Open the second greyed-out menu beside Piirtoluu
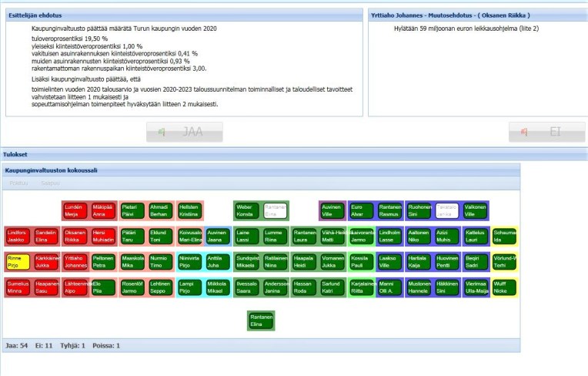 tap(51, 183)
